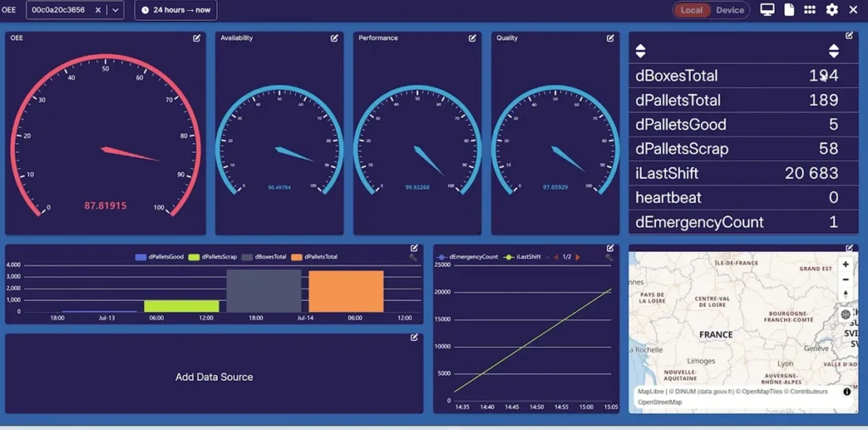Show next legend page in line chart
This screenshot has height=430, width=868.
click(x=578, y=257)
